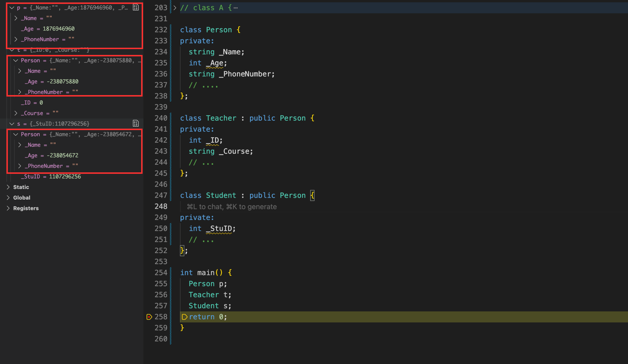628x364 pixels.
Task: Place cursor on the inline chat hint line
Action: click(231, 207)
